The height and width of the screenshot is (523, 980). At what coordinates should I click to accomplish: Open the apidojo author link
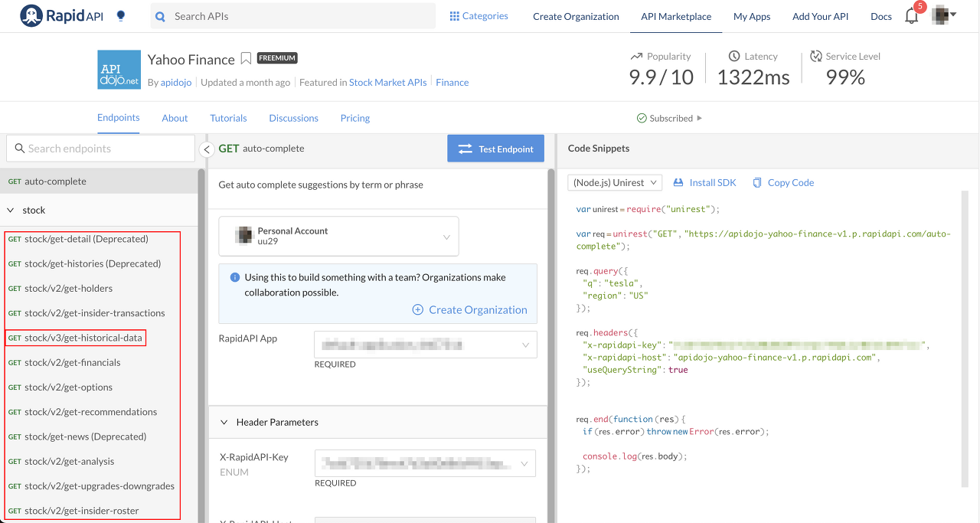178,82
